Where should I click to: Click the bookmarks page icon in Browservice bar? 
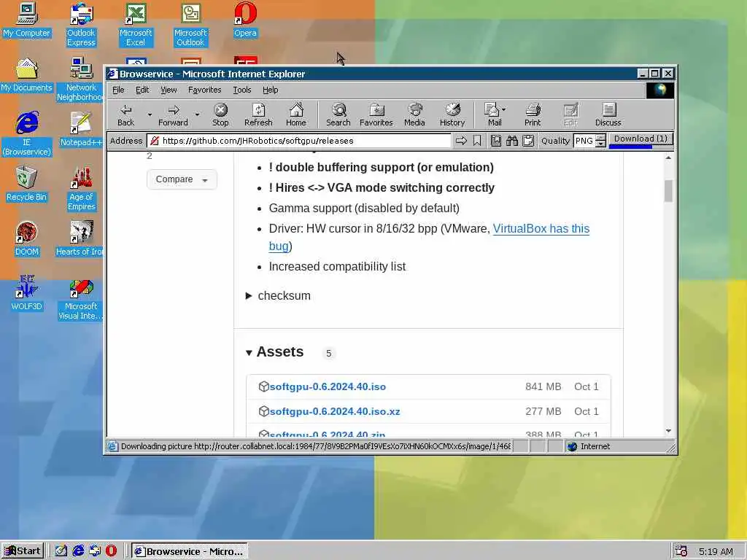click(495, 141)
